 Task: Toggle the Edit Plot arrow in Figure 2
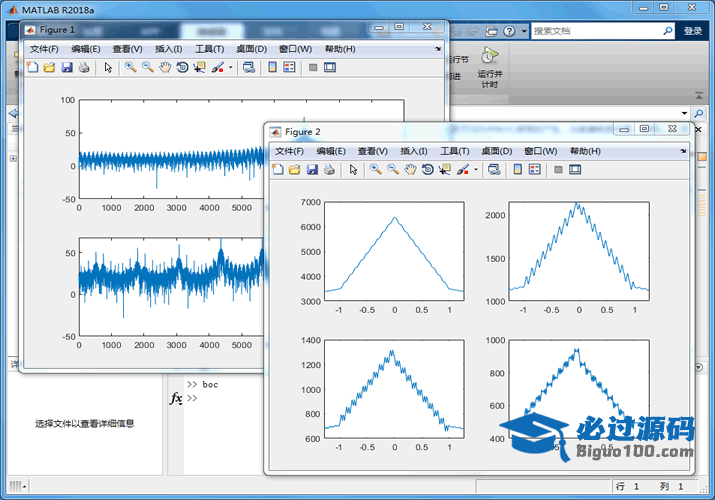click(x=353, y=170)
